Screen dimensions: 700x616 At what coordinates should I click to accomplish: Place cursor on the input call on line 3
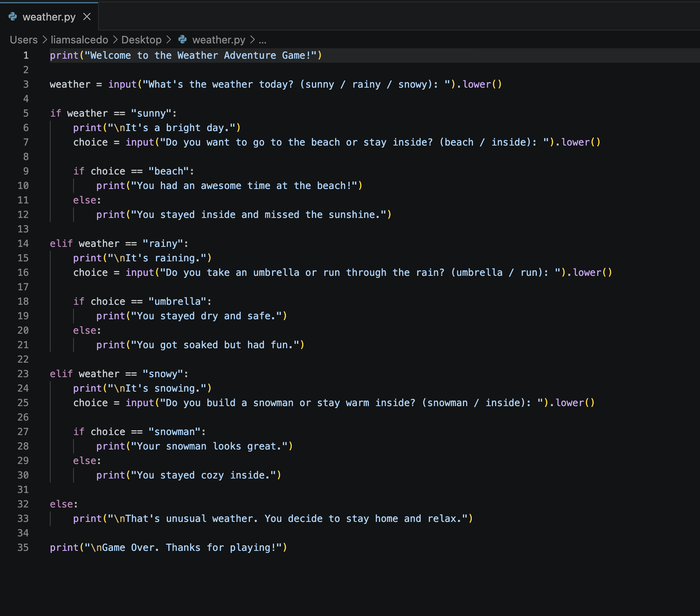pos(123,84)
